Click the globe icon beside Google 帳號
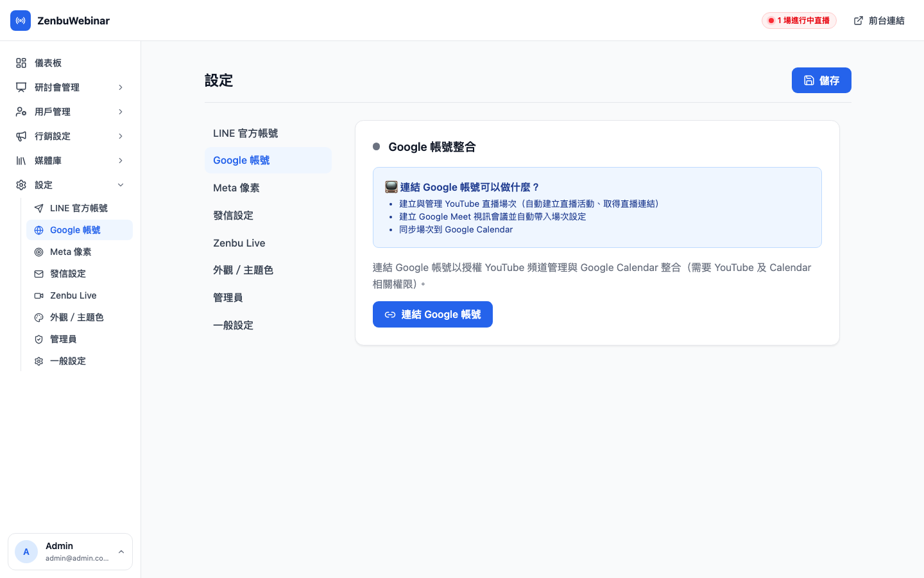Screen dimensions: 924x578 click(39, 230)
